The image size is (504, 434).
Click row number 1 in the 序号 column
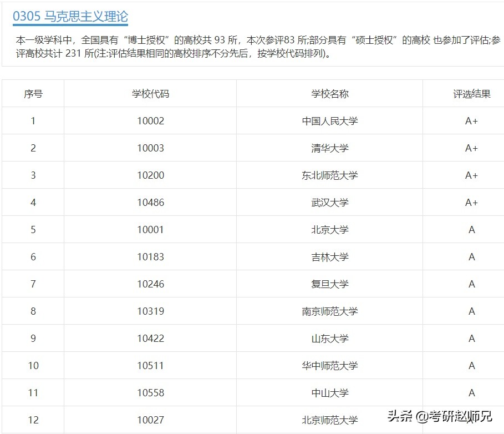point(33,121)
